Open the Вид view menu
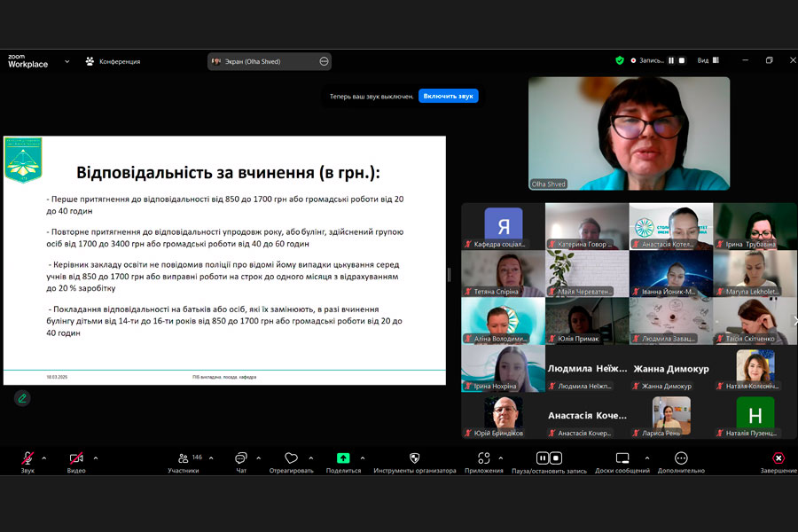The width and height of the screenshot is (798, 532). [708, 61]
